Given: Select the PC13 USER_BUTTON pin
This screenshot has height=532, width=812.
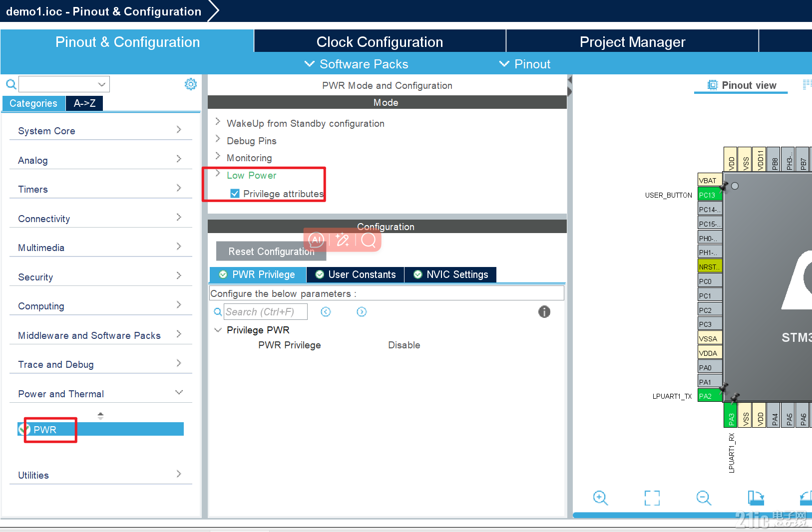Looking at the screenshot, I should pos(710,195).
